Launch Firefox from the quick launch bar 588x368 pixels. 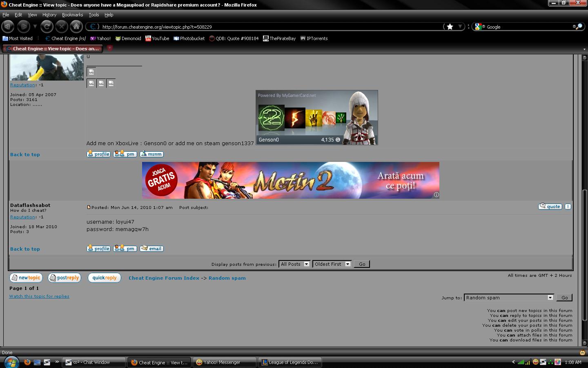click(27, 362)
